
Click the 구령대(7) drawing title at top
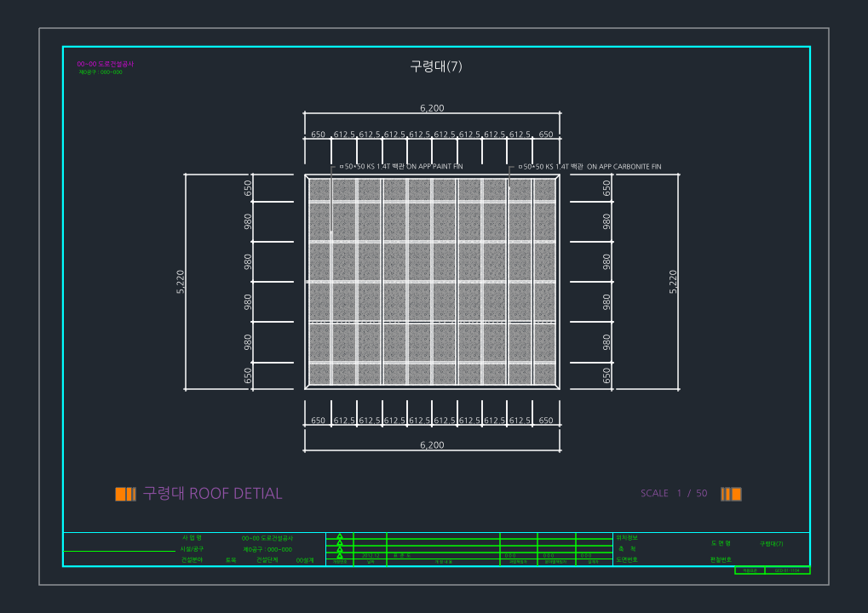click(x=436, y=66)
